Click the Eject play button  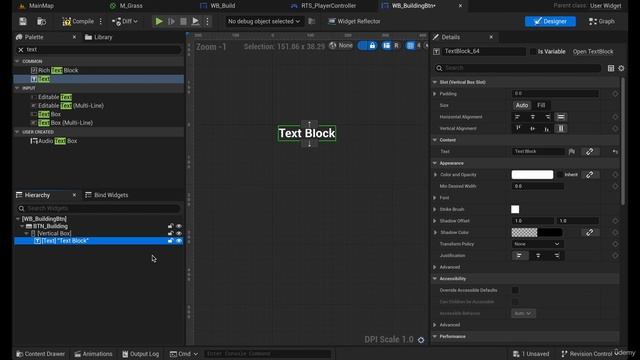[x=196, y=21]
